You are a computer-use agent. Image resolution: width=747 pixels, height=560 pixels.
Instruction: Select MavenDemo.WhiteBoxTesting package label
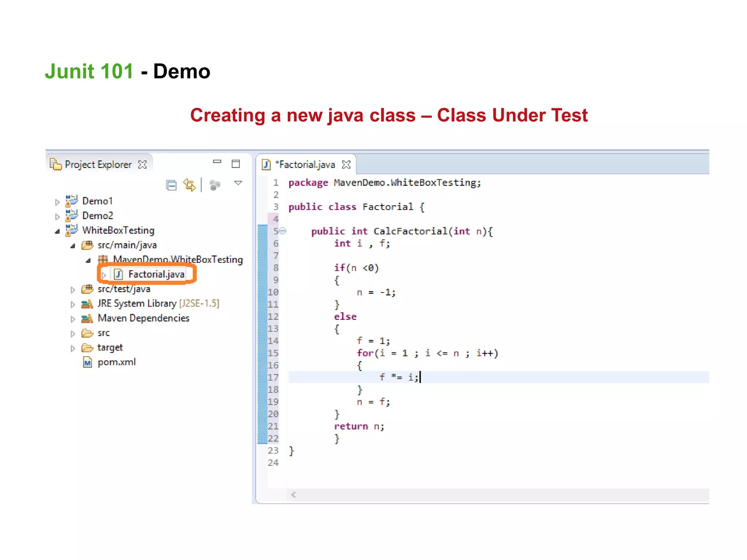[x=178, y=260]
